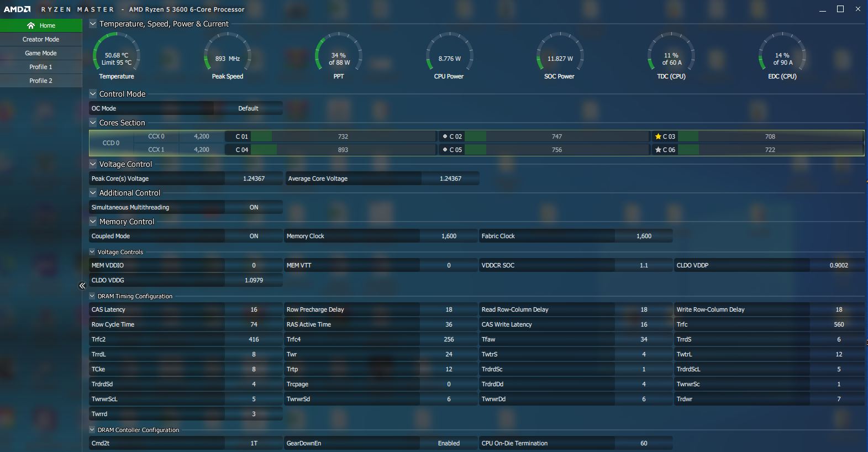Maximize the Ryzen Master window
The height and width of the screenshot is (452, 868).
tap(840, 9)
